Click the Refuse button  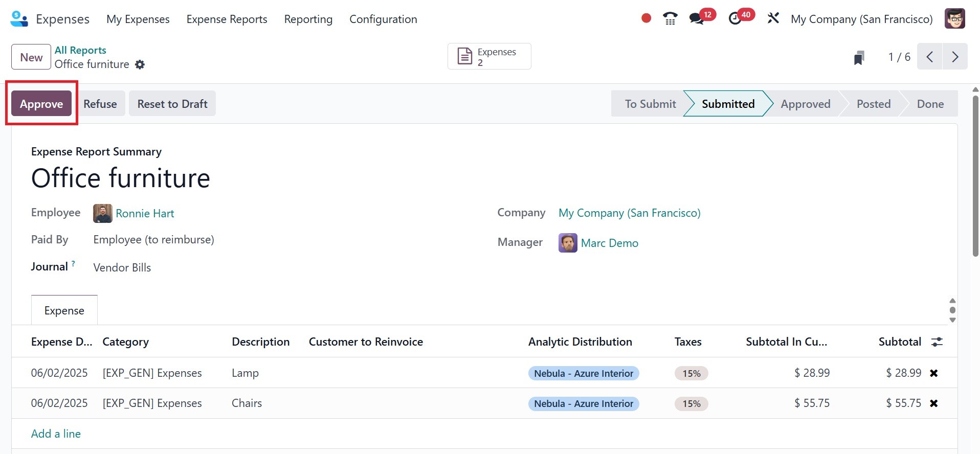100,104
